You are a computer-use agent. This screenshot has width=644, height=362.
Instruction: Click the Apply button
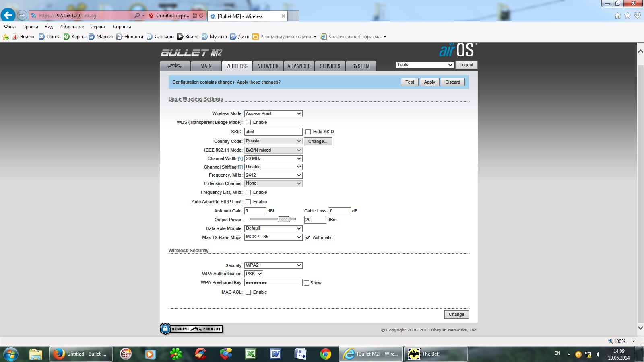coord(429,82)
